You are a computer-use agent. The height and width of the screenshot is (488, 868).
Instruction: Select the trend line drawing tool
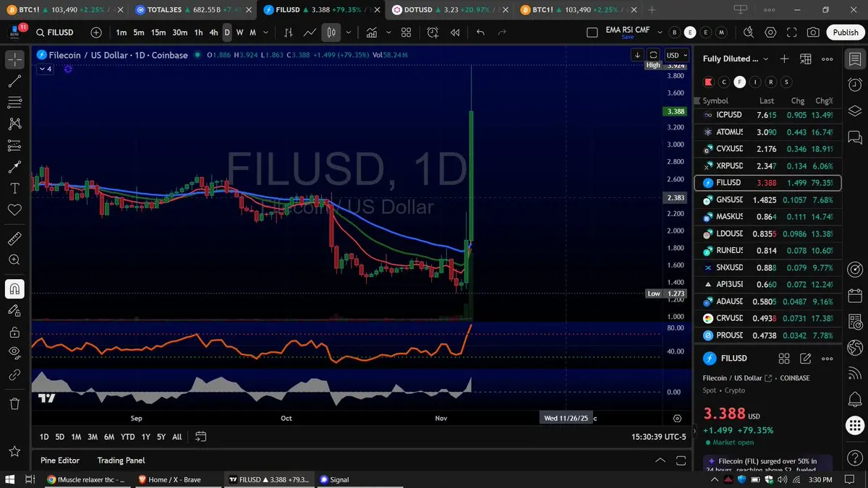14,81
